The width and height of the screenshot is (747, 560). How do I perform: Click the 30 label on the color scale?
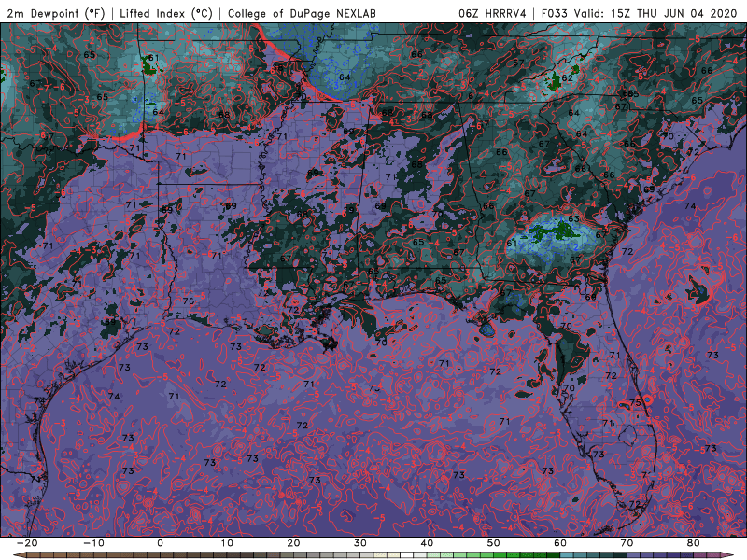coord(360,543)
